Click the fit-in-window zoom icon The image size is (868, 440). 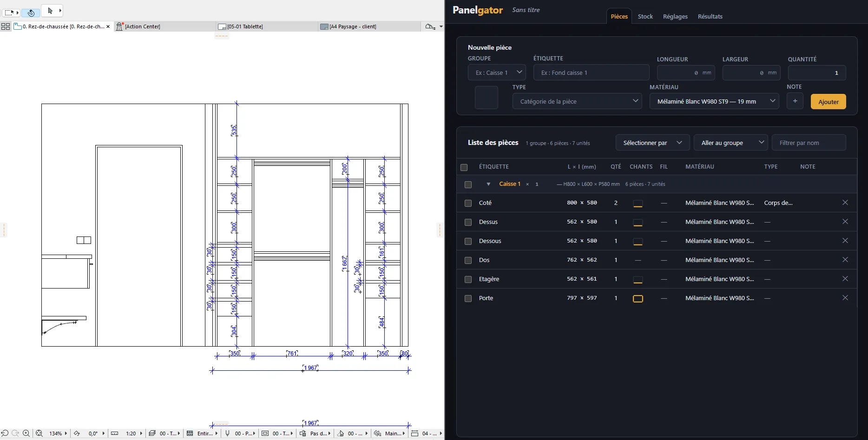pyautogui.click(x=39, y=433)
